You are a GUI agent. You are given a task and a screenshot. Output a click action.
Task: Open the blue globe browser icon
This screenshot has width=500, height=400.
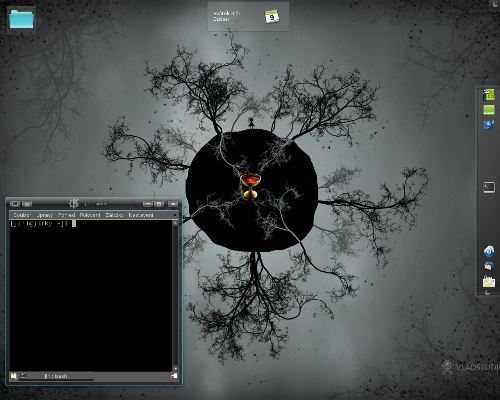(489, 251)
